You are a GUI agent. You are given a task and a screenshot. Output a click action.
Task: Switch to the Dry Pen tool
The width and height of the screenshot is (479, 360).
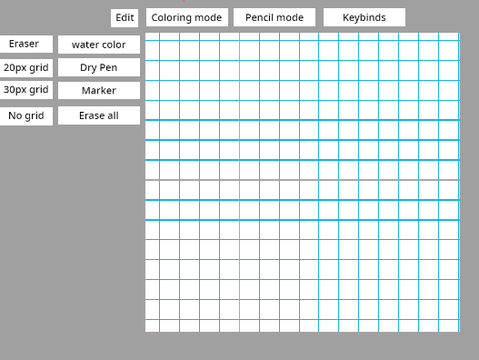[99, 67]
